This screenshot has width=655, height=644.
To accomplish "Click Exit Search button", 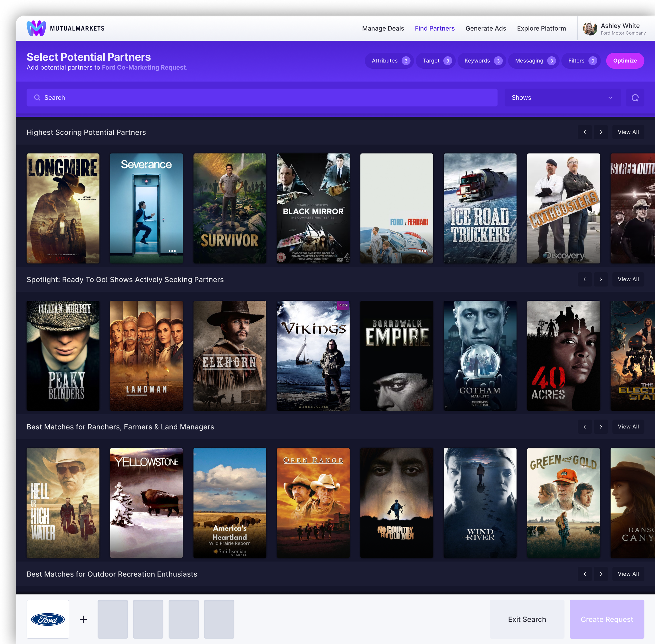I will [527, 619].
